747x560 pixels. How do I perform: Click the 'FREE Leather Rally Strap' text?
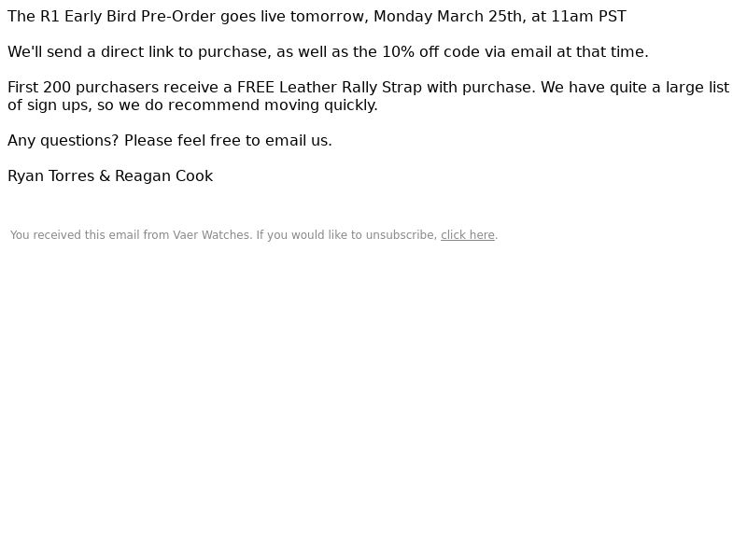click(x=330, y=88)
